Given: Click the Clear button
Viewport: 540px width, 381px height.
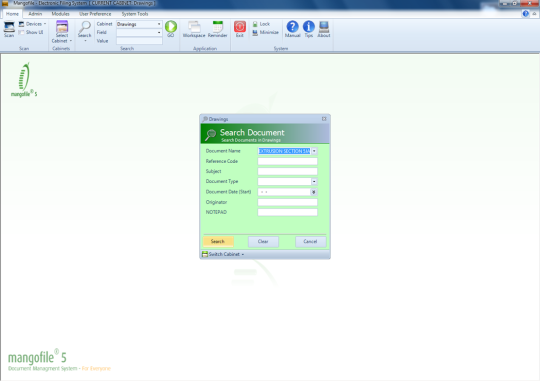Looking at the screenshot, I should tap(263, 241).
